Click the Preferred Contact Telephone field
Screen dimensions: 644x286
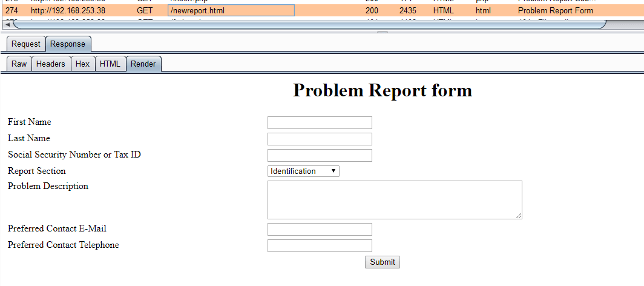click(320, 245)
